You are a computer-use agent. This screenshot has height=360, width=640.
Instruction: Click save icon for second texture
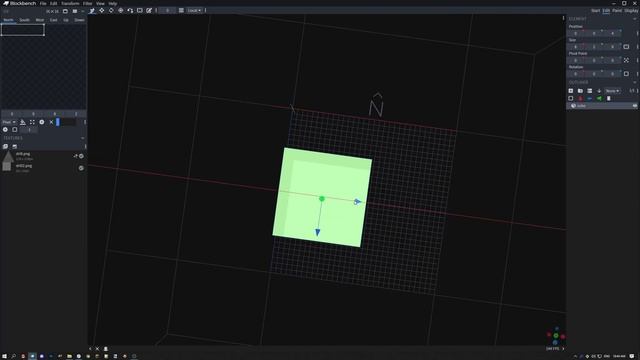coord(81,168)
